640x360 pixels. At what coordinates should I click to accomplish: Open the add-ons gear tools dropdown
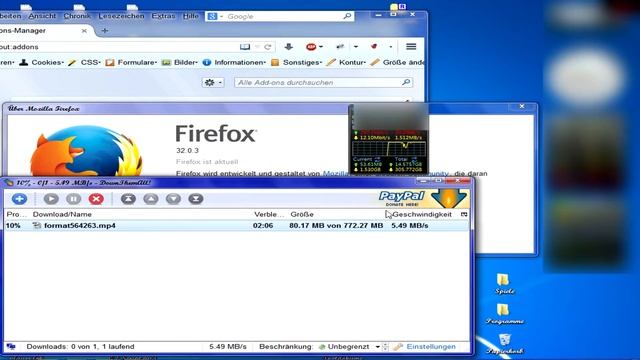point(213,82)
